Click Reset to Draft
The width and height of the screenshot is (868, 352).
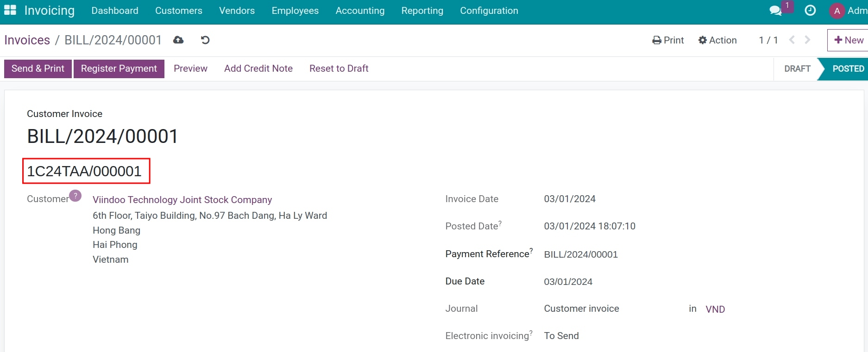(x=339, y=68)
